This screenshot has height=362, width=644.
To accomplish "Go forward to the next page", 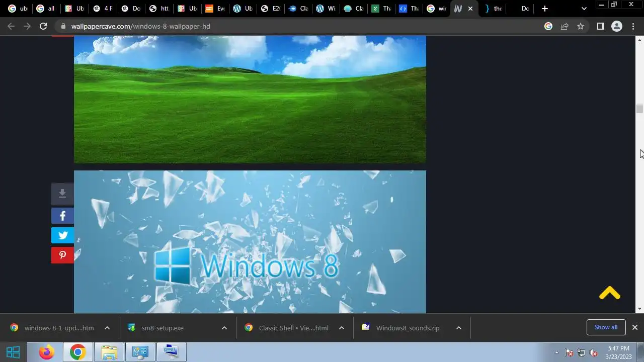I will [x=27, y=26].
